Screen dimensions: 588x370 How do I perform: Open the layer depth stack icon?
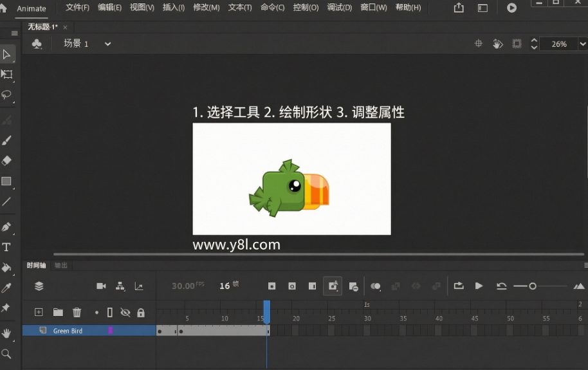(x=39, y=286)
